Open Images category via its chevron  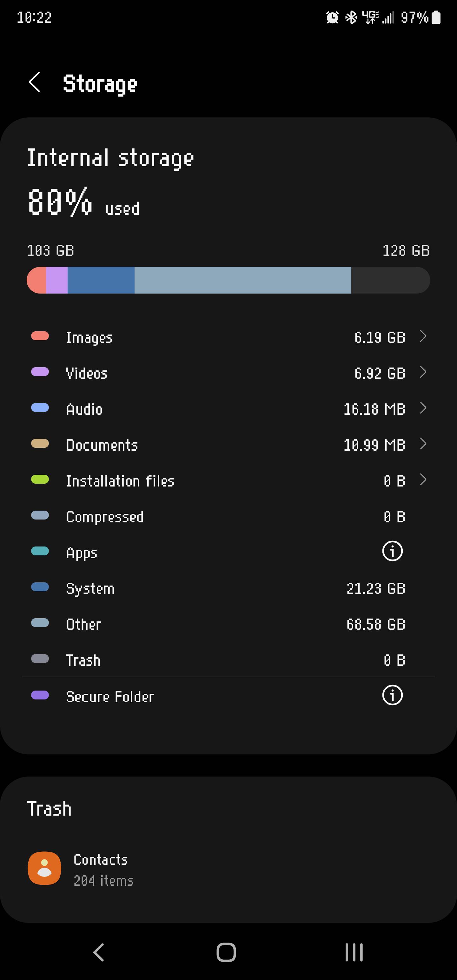(x=423, y=336)
